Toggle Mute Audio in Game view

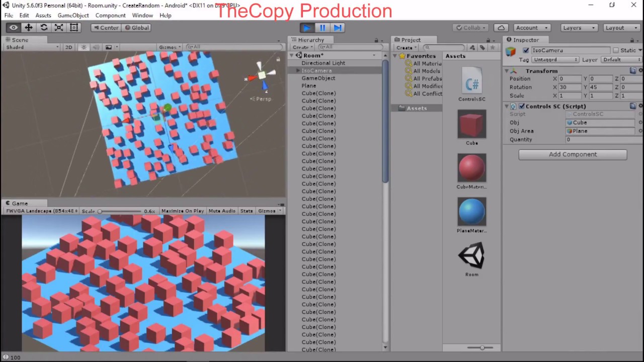(x=222, y=211)
